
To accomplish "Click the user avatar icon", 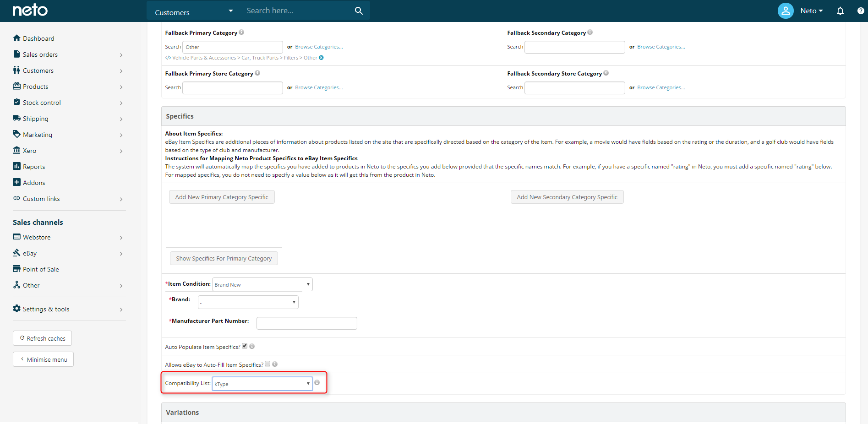I will 786,11.
